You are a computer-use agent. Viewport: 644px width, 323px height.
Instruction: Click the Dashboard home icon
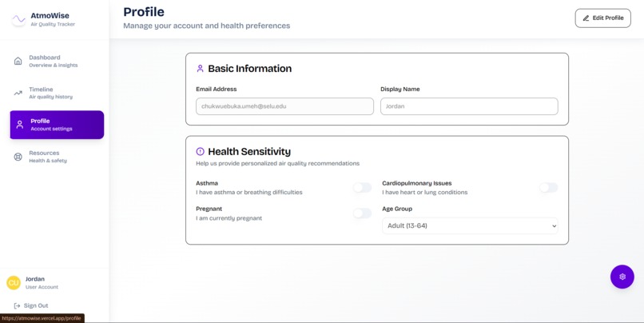tap(18, 62)
